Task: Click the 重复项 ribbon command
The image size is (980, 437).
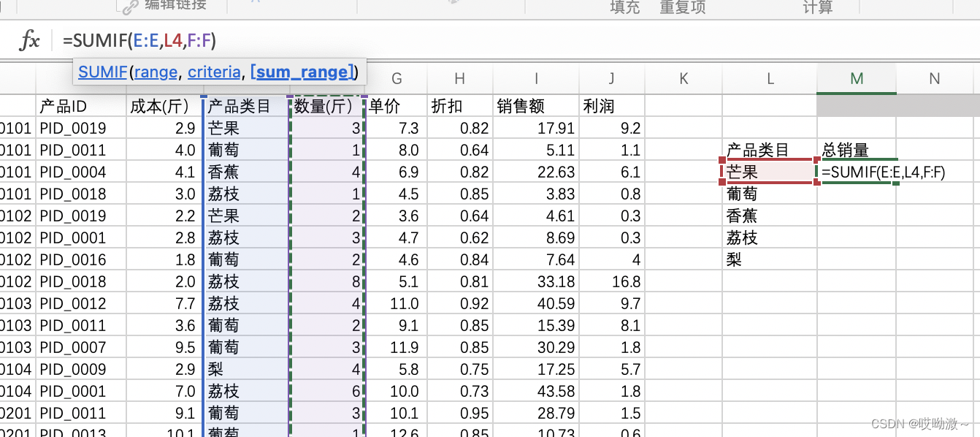Action: tap(683, 7)
